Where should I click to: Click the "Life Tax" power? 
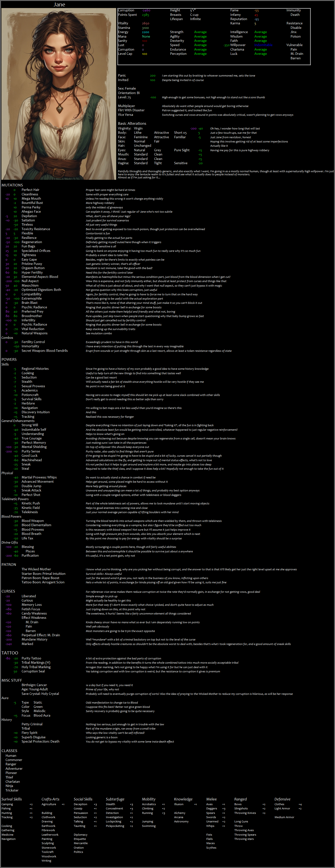coord(28,538)
